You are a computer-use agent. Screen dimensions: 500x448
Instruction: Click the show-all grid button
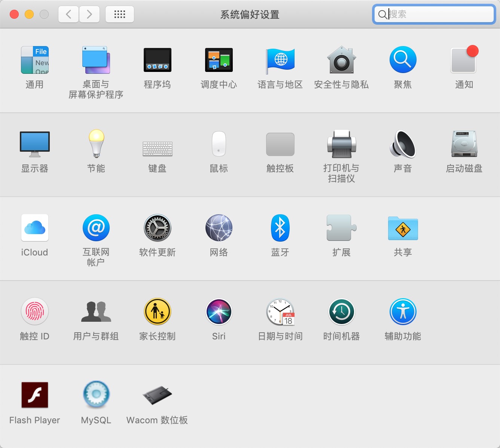[120, 15]
